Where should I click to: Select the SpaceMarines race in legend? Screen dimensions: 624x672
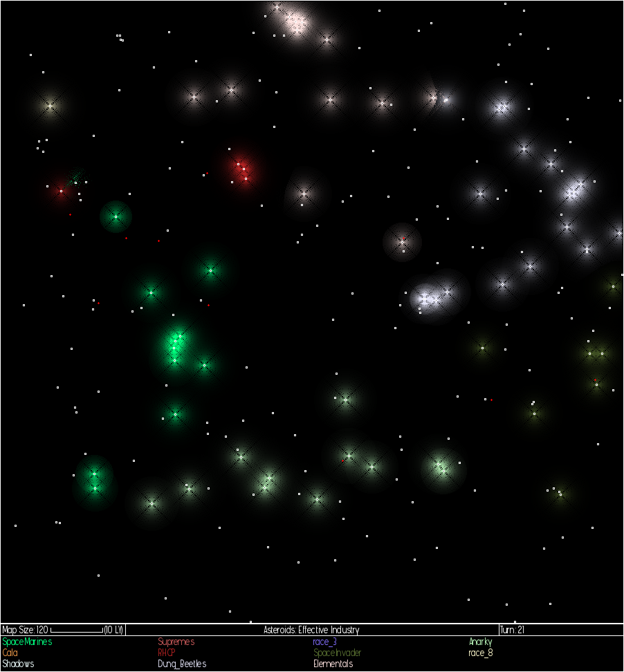click(27, 642)
